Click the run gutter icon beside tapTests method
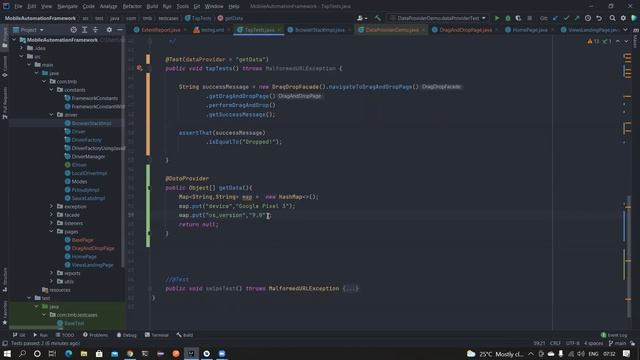Image resolution: width=640 pixels, height=360 pixels. tap(140, 68)
